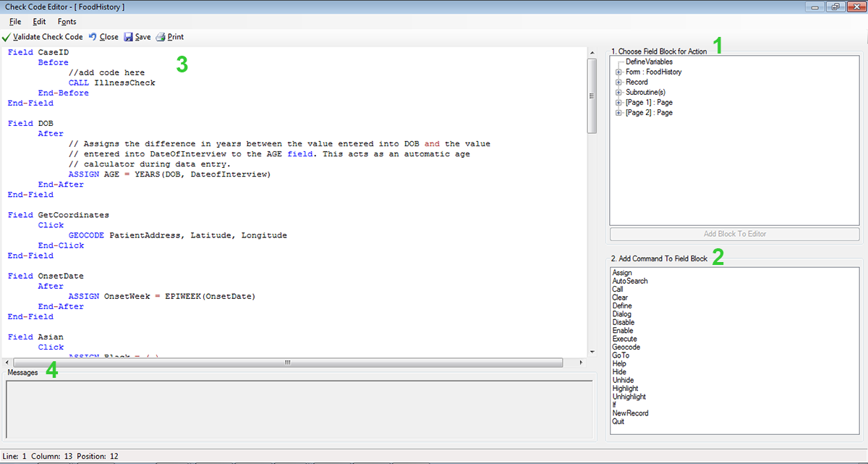
Task: Click the Print printer icon
Action: tap(161, 37)
